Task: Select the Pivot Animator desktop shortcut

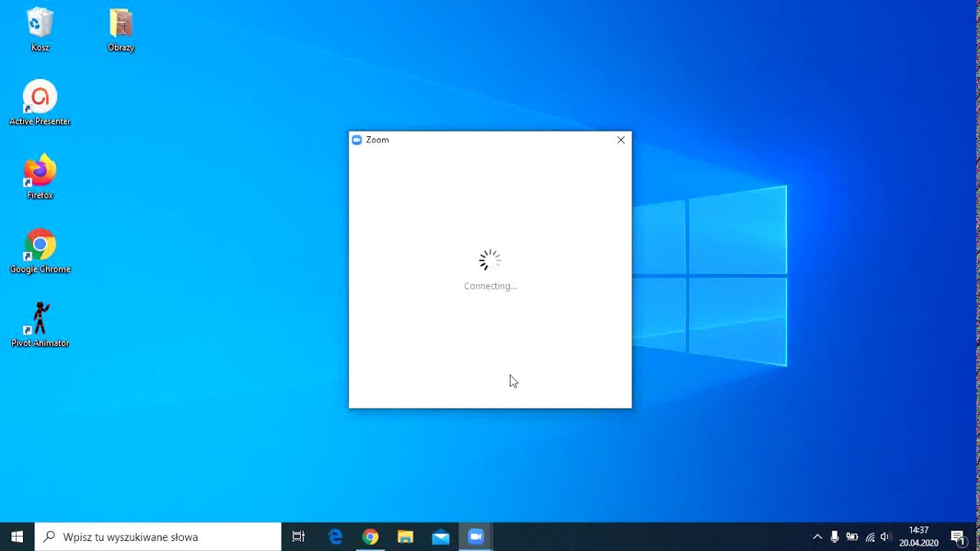Action: click(40, 324)
